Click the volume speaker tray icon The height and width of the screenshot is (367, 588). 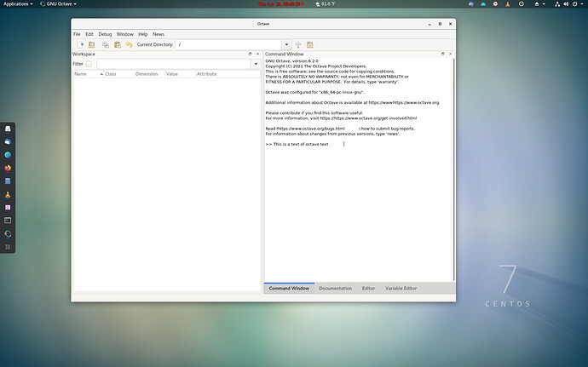[x=566, y=3]
